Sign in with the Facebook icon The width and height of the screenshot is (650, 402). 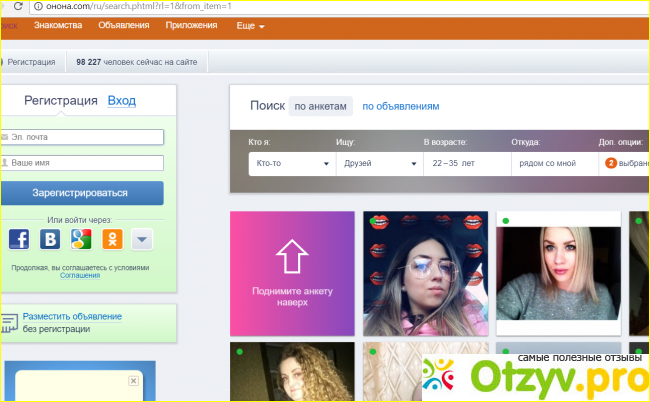(18, 239)
